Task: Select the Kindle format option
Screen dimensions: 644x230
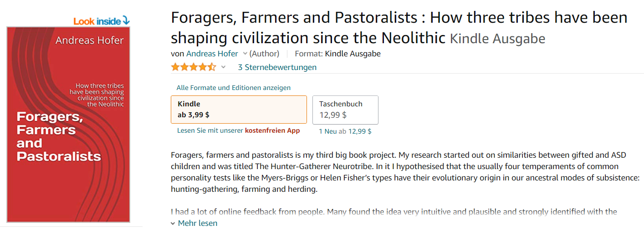Action: coord(239,110)
